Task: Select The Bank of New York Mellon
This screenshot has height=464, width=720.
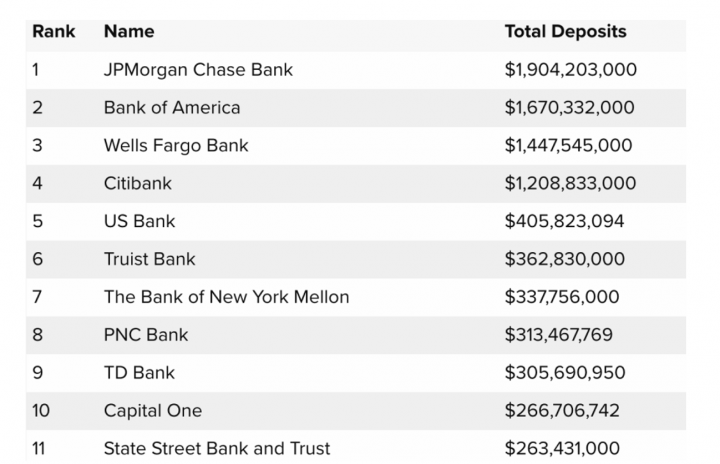Action: click(x=226, y=297)
